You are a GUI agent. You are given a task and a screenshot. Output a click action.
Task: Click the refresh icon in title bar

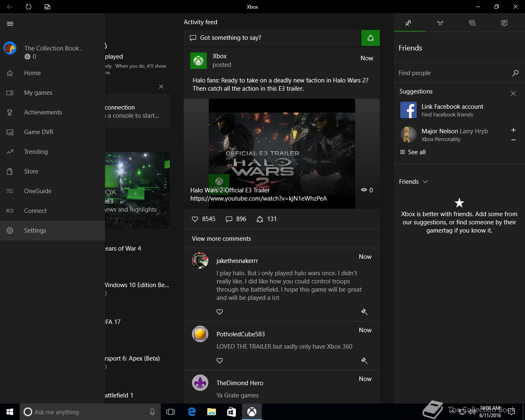point(28,7)
